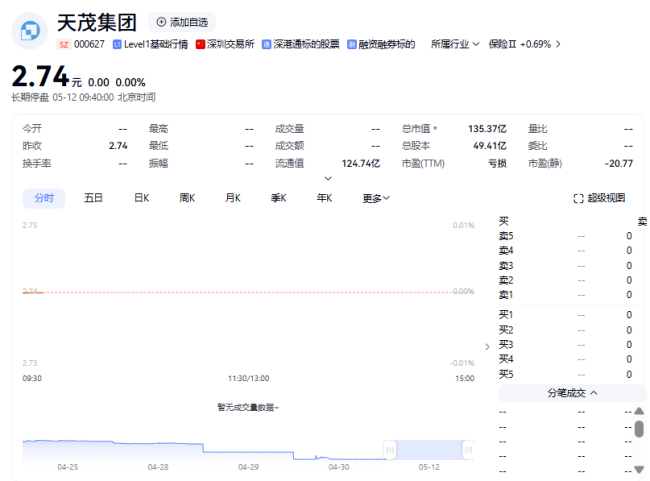Switch to the 五日 chart tab

tap(93, 198)
